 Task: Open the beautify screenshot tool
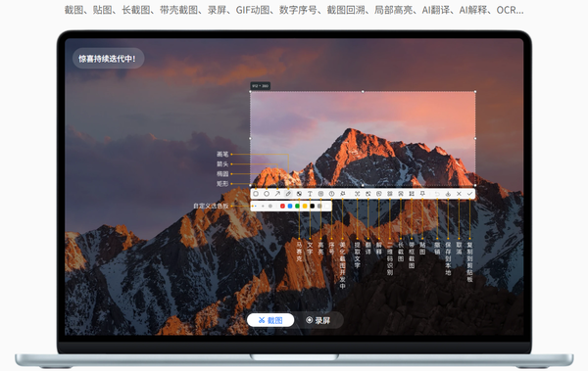(342, 194)
